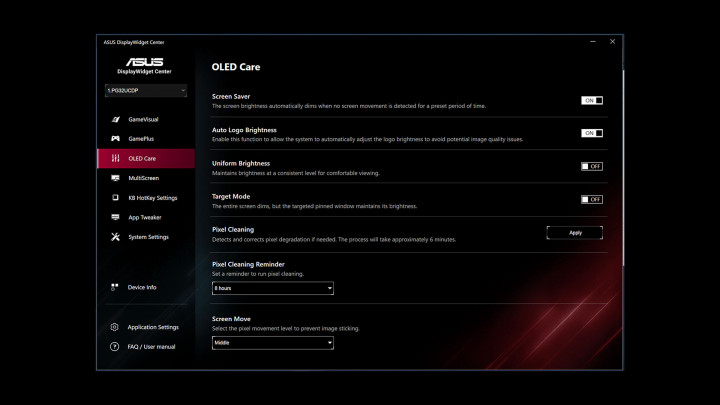Click the Screen Saver description text
The width and height of the screenshot is (720, 405).
tap(349, 106)
